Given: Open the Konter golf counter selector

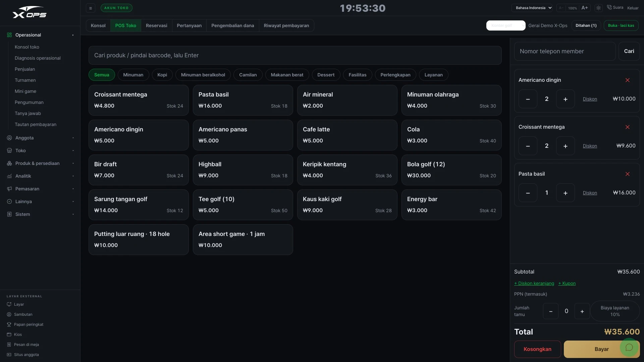Looking at the screenshot, I should tap(506, 25).
